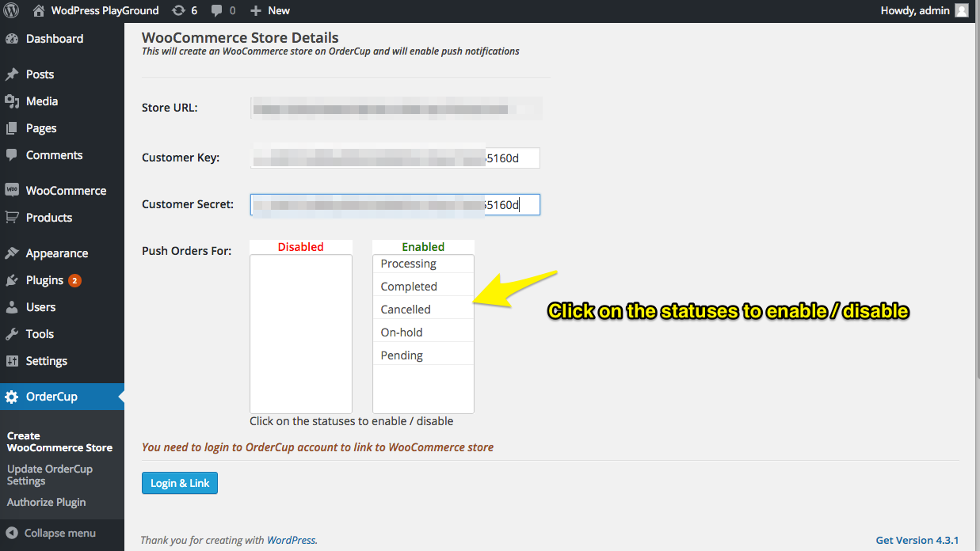The image size is (980, 551).
Task: Disable the On-hold order status
Action: [423, 332]
